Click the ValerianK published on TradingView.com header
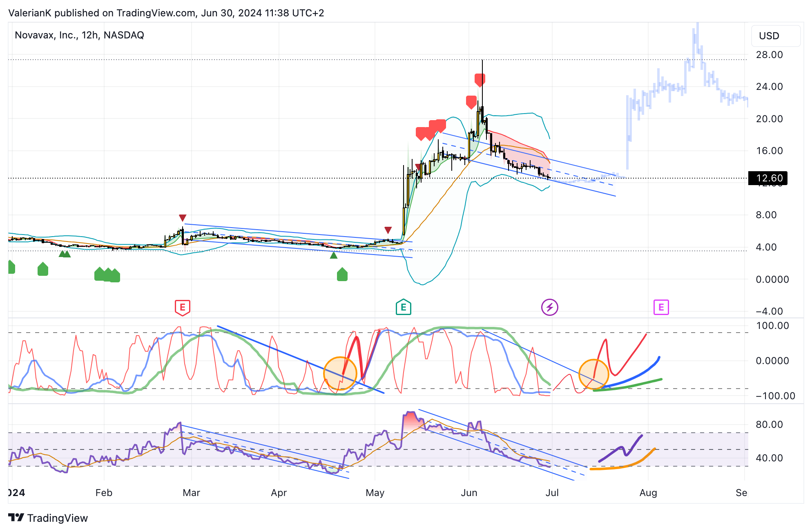 (x=166, y=13)
